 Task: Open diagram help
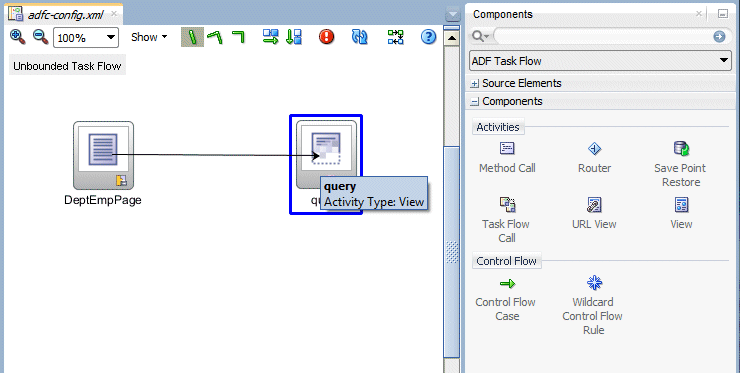[428, 37]
